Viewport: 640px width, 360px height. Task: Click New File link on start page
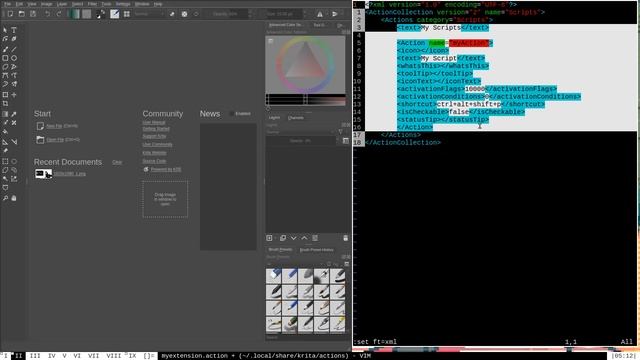tap(54, 126)
